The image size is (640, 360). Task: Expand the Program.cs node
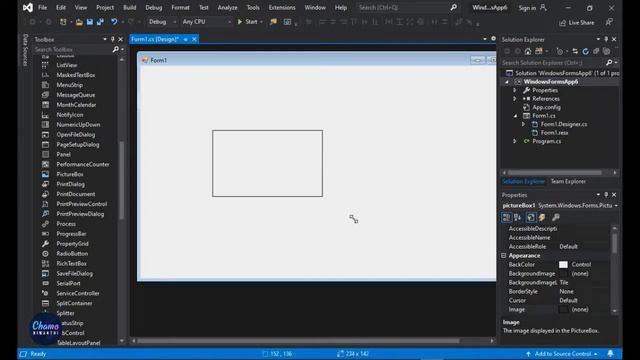point(515,141)
